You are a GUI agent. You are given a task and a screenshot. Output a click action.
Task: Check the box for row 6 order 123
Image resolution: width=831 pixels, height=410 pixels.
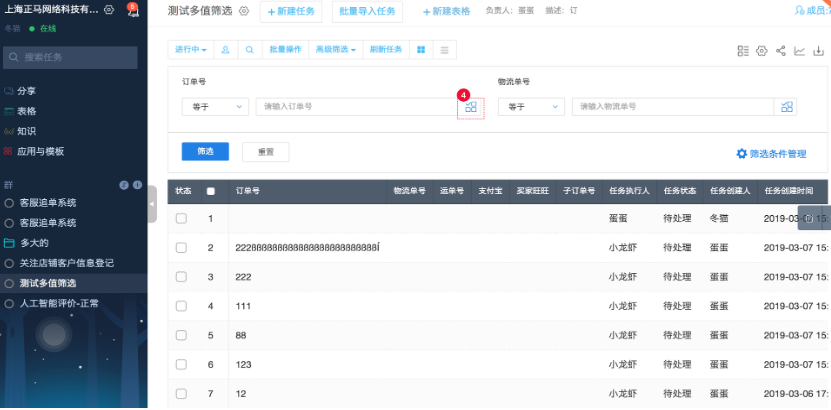tap(181, 364)
